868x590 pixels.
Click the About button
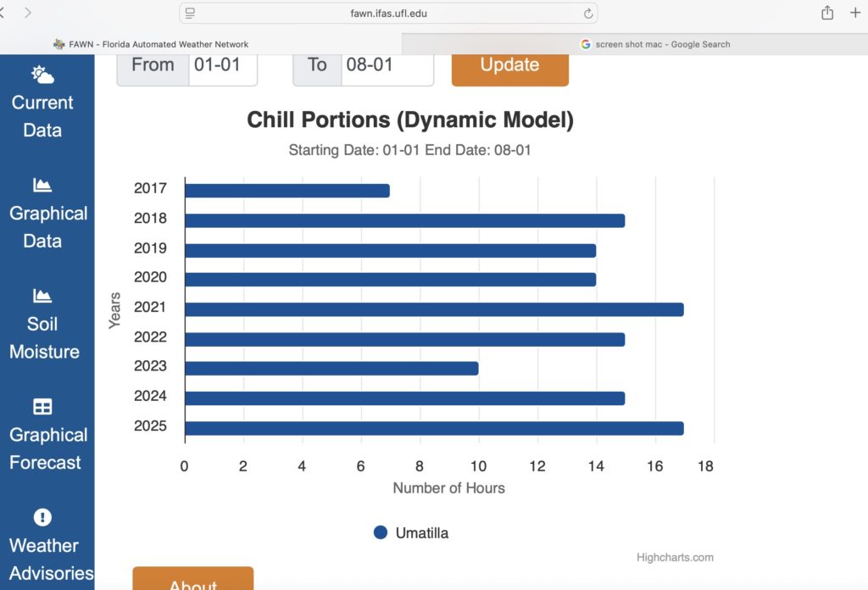coord(192,581)
